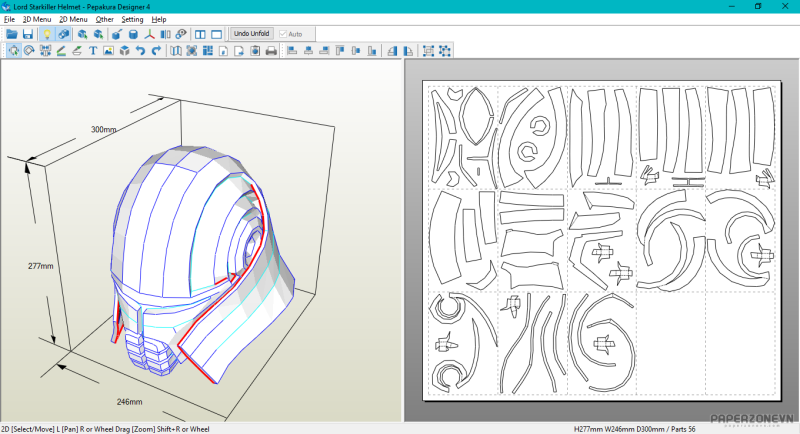This screenshot has width=800, height=434.
Task: Open the Setting menu
Action: 132,19
